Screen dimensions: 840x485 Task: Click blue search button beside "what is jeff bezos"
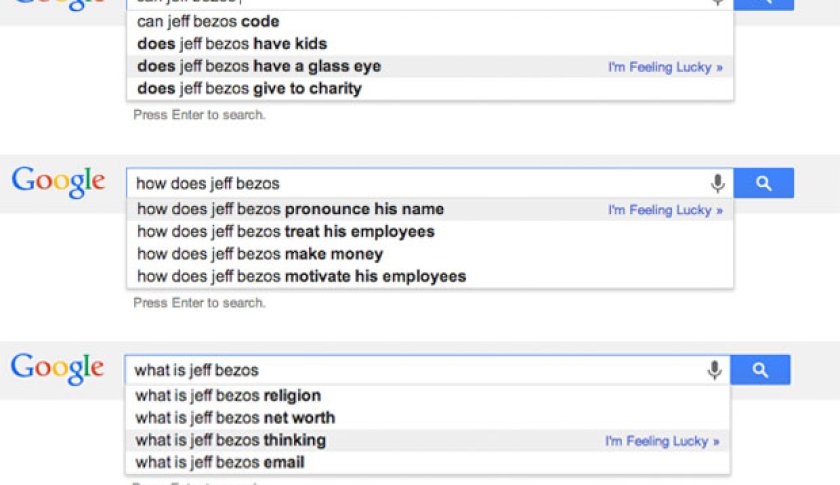pyautogui.click(x=760, y=370)
